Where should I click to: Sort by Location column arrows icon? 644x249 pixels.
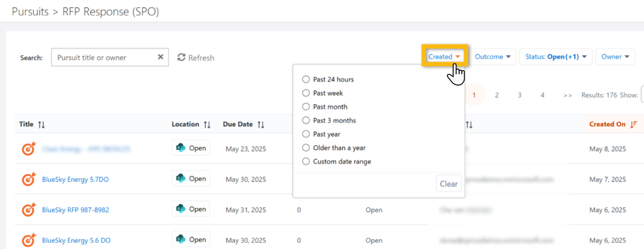207,125
